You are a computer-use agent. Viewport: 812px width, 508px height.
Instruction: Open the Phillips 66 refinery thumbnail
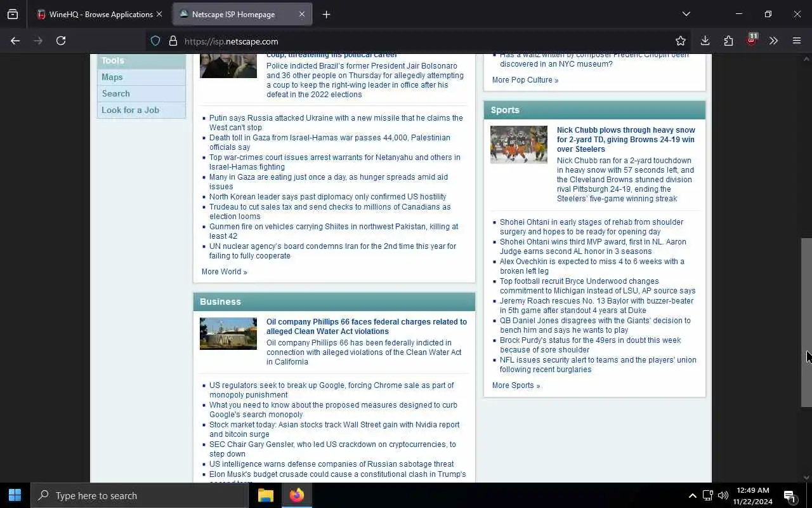(228, 333)
